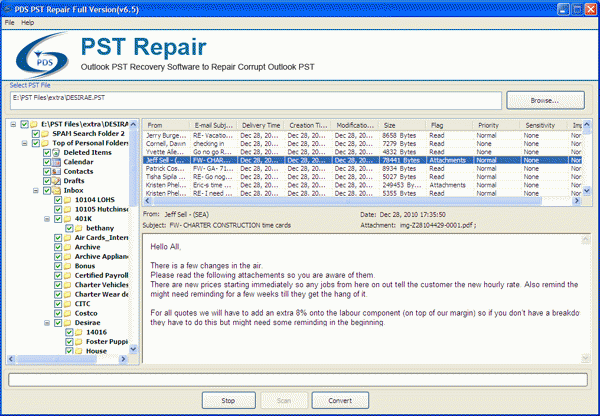Collapse the Desirae tree node

tap(47, 323)
